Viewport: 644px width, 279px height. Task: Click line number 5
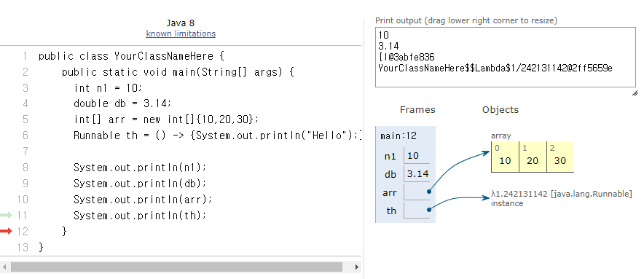click(x=25, y=119)
